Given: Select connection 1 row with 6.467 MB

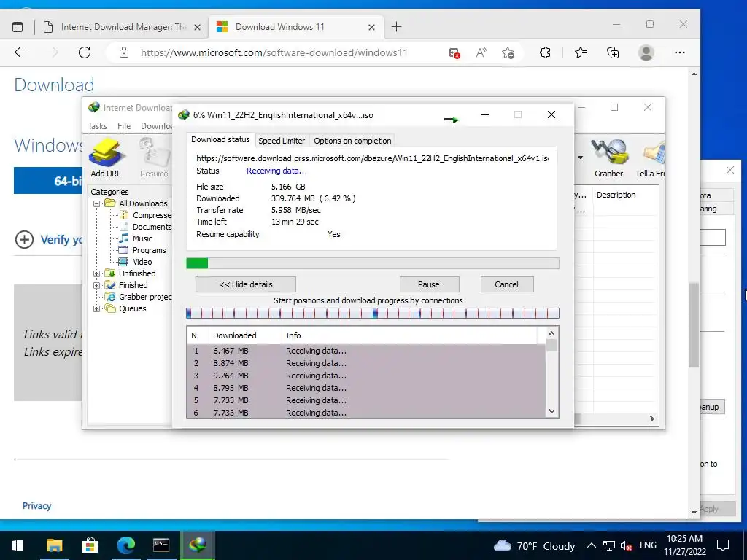Looking at the screenshot, I should tap(366, 351).
